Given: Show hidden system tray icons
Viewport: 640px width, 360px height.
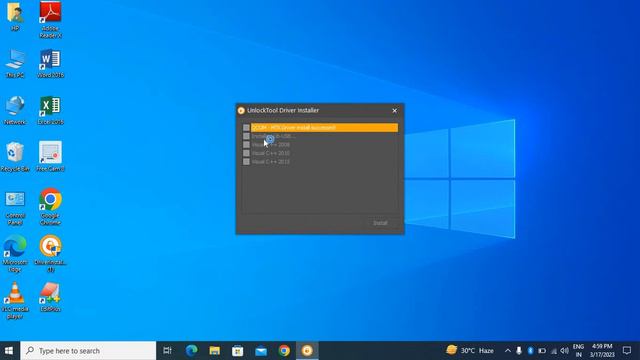Looking at the screenshot, I should point(507,351).
